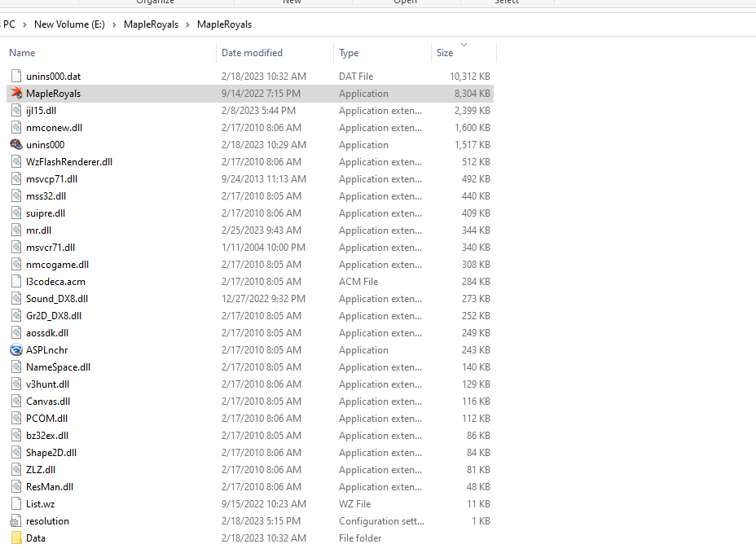Viewport: 756px width, 553px height.
Task: Click the 11 KB size value
Action: pyautogui.click(x=478, y=504)
